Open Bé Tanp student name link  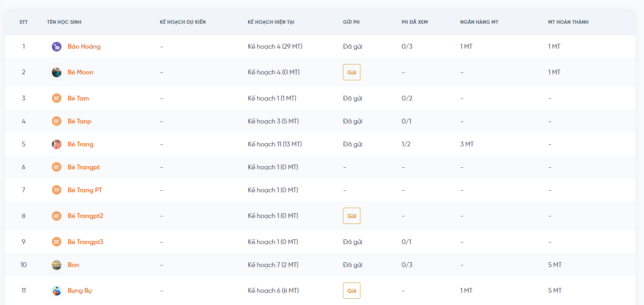(x=79, y=121)
